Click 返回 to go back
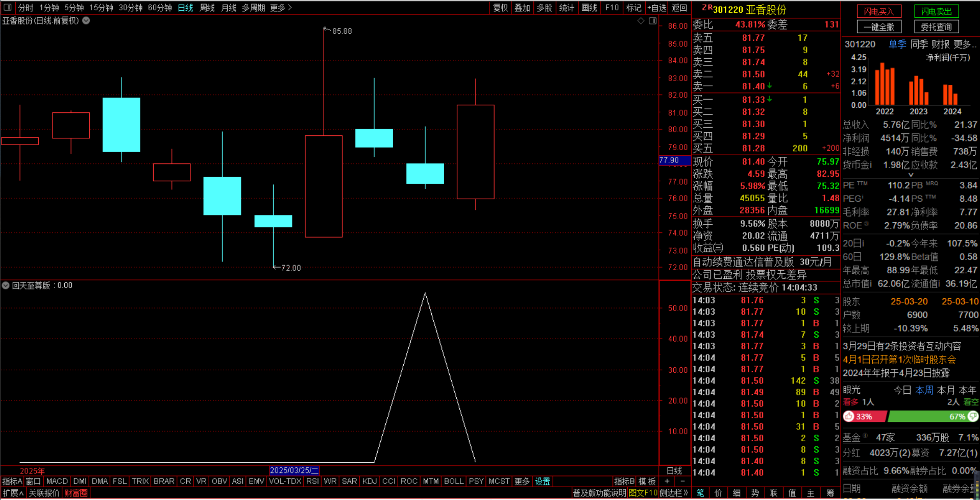980x500 pixels. (x=679, y=8)
